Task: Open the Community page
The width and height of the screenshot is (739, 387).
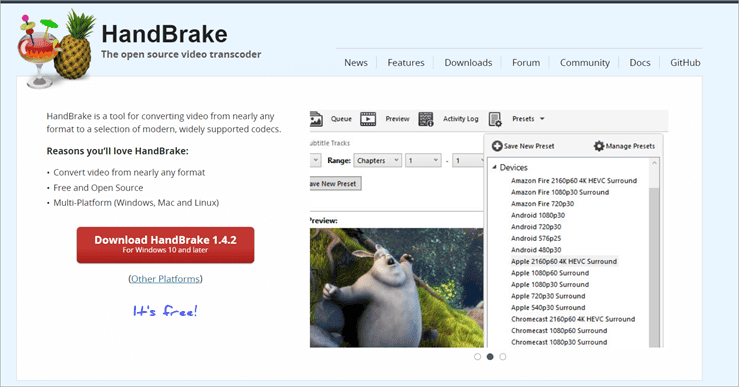Action: [x=584, y=63]
